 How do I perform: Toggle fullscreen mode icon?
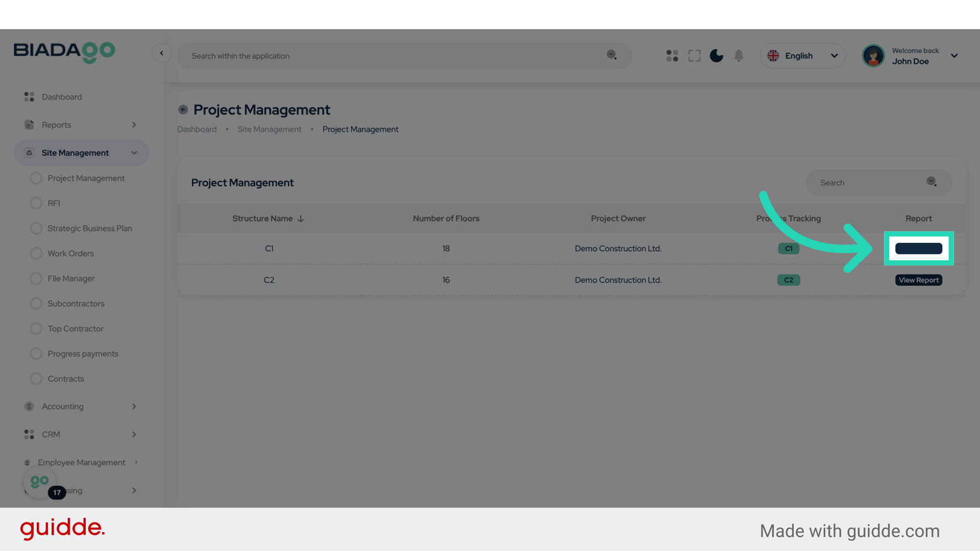tap(694, 56)
